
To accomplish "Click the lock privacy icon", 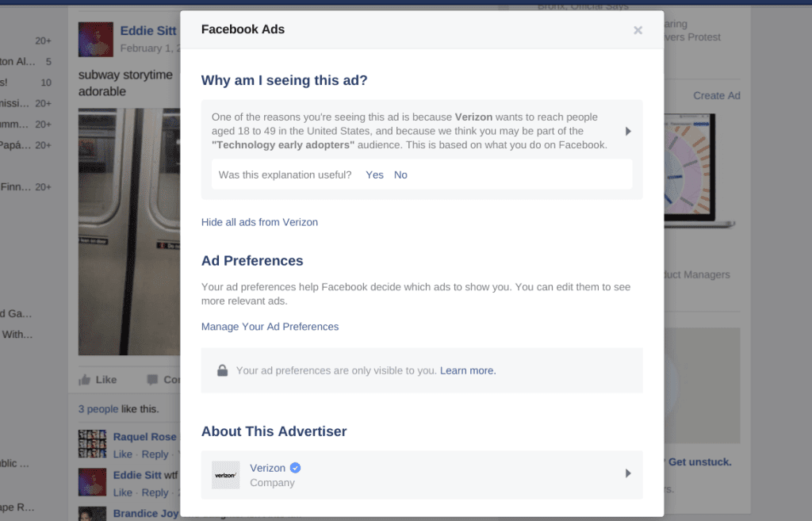I will [222, 370].
